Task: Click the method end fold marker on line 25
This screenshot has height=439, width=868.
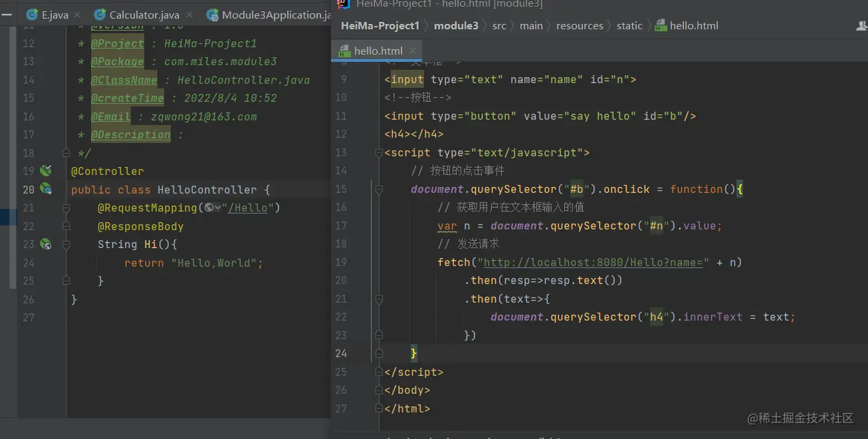Action: pos(66,281)
